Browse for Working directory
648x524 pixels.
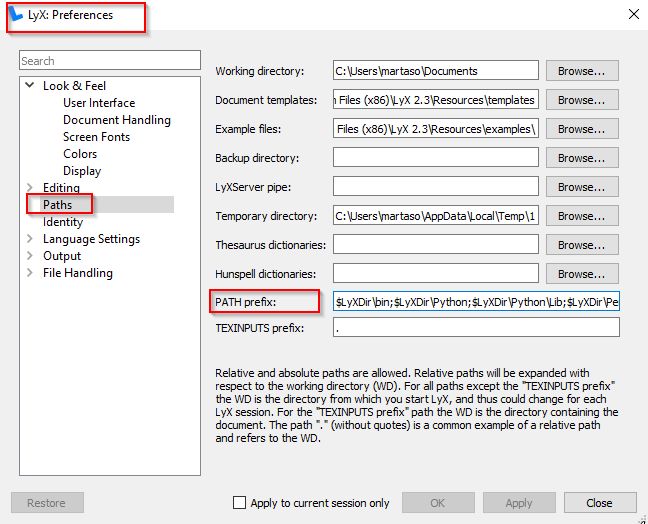pyautogui.click(x=582, y=71)
